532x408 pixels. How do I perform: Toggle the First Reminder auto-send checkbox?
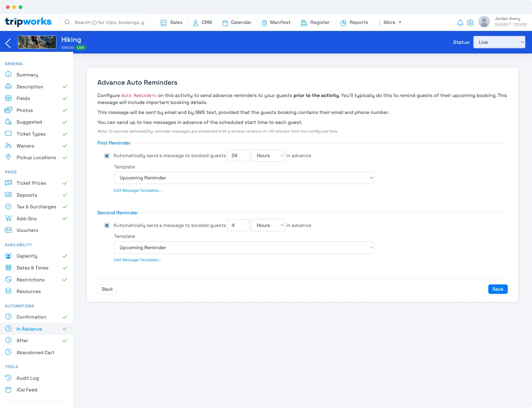(107, 155)
